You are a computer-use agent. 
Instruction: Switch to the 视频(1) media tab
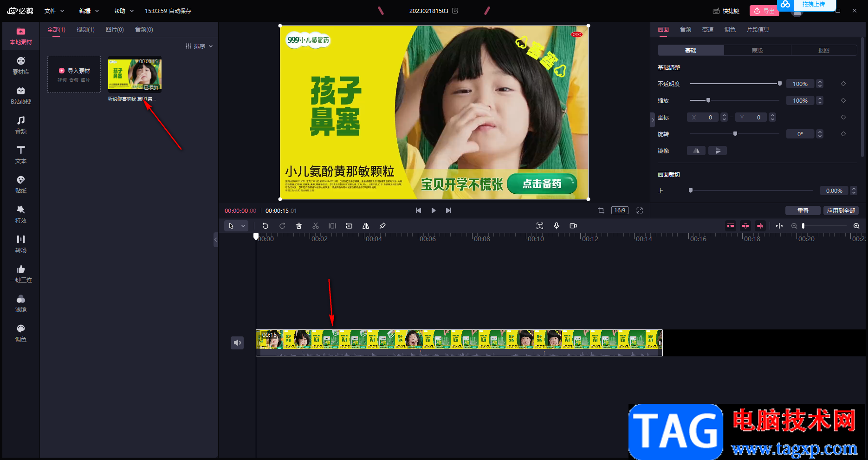coord(85,29)
